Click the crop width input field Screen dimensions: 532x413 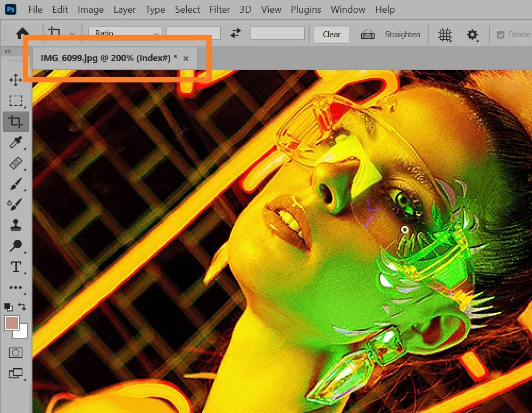point(194,33)
